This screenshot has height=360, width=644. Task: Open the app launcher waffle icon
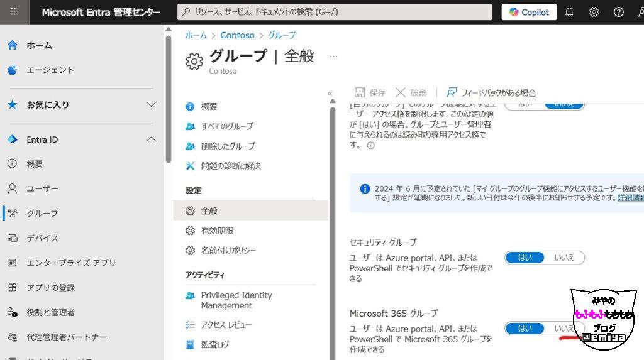(x=15, y=12)
